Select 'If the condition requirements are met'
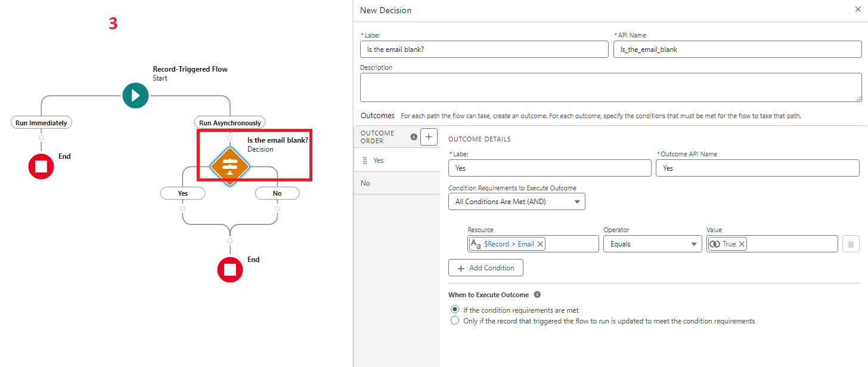868x367 pixels. click(455, 310)
